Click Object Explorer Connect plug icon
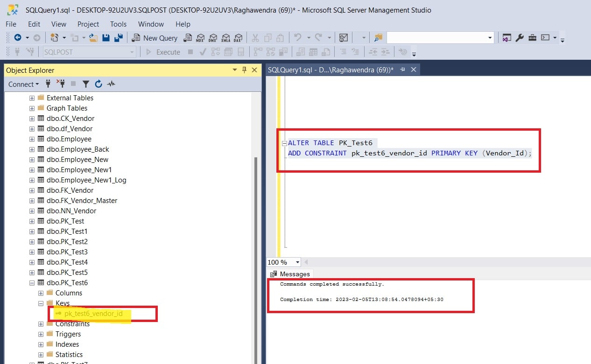 point(48,84)
